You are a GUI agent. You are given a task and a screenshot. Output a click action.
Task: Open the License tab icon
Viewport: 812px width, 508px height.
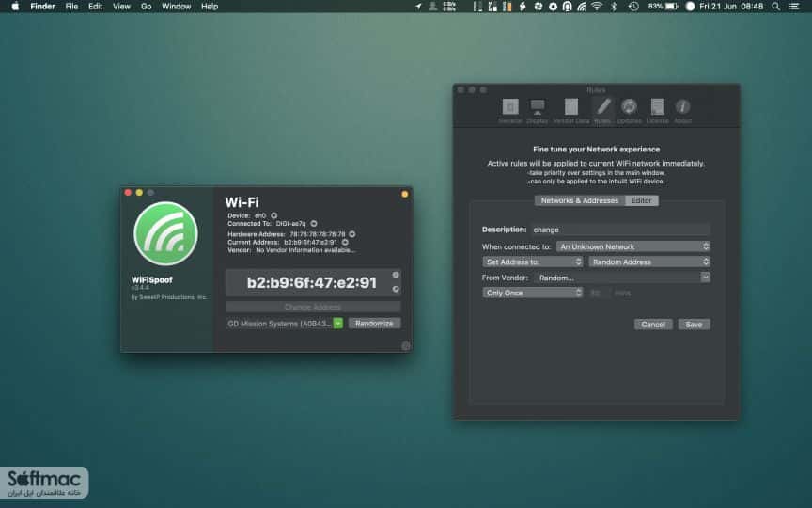click(x=657, y=107)
